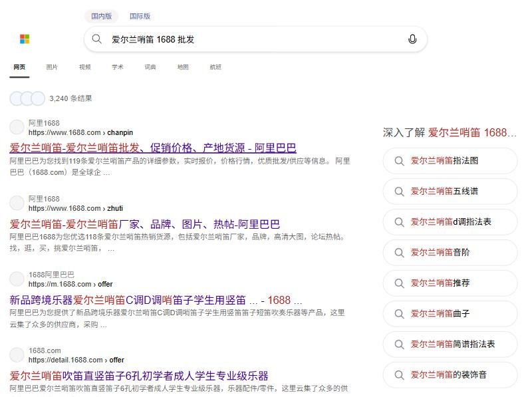Click the search field containing 爱尔兰哨笛 1688 批发

[x=255, y=39]
